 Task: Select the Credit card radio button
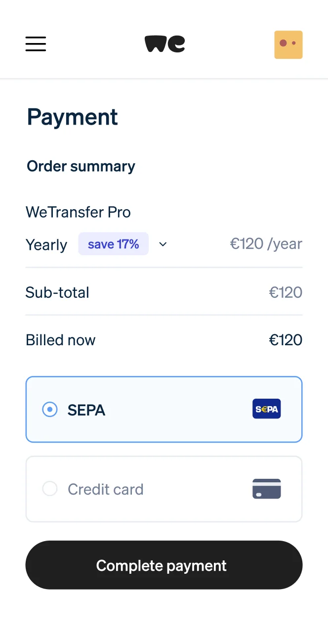tap(50, 489)
